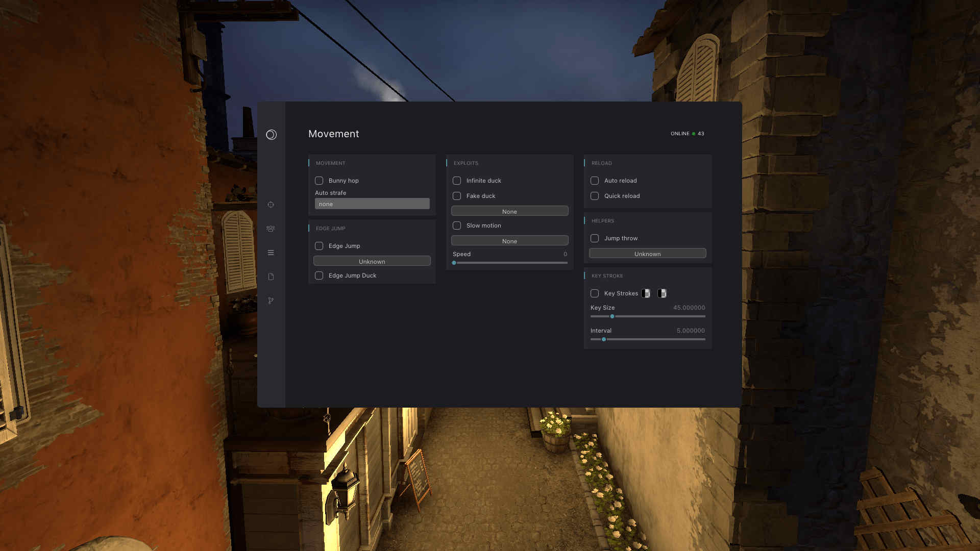Click the Edge Jump Unknown keybind button
The width and height of the screenshot is (980, 551).
pyautogui.click(x=372, y=261)
